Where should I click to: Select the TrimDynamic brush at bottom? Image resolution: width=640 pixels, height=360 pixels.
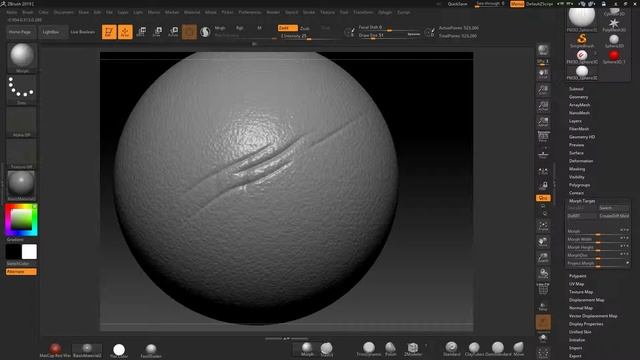click(x=369, y=349)
